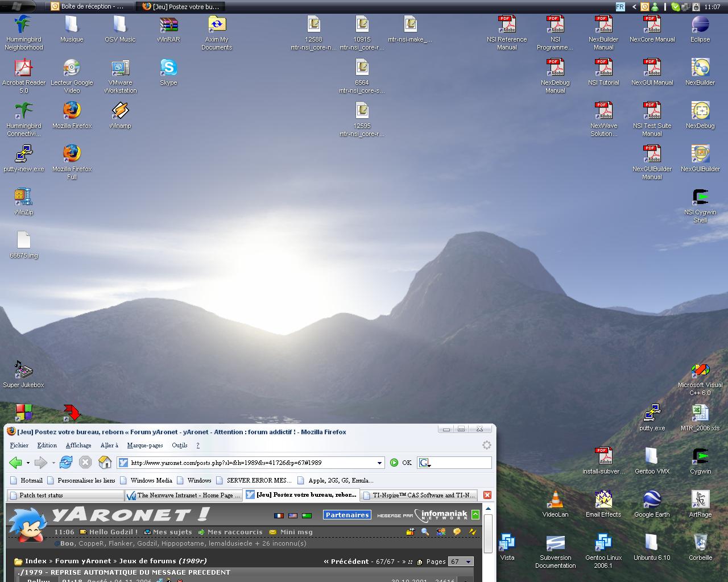This screenshot has height=582, width=728.
Task: Open the Skype desktop shortcut
Action: (168, 69)
